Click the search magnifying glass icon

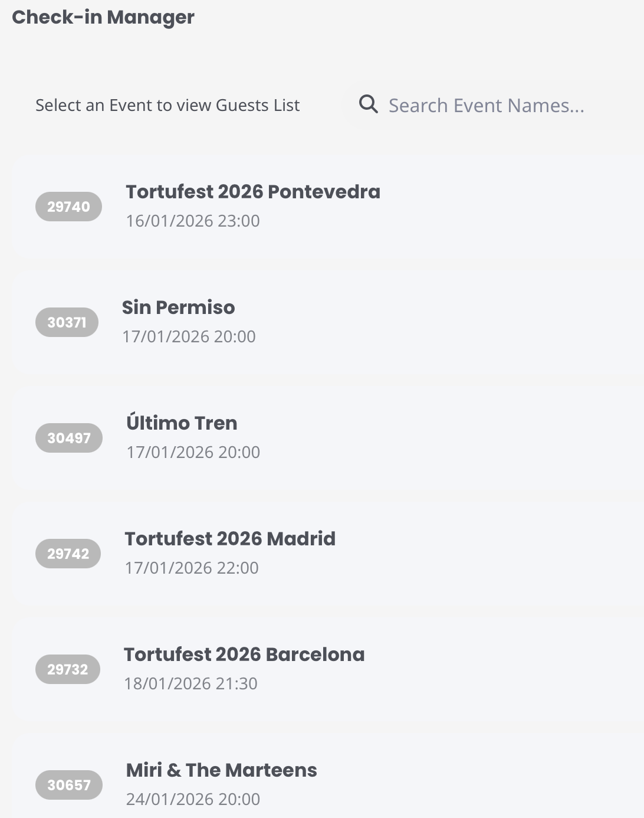point(369,104)
